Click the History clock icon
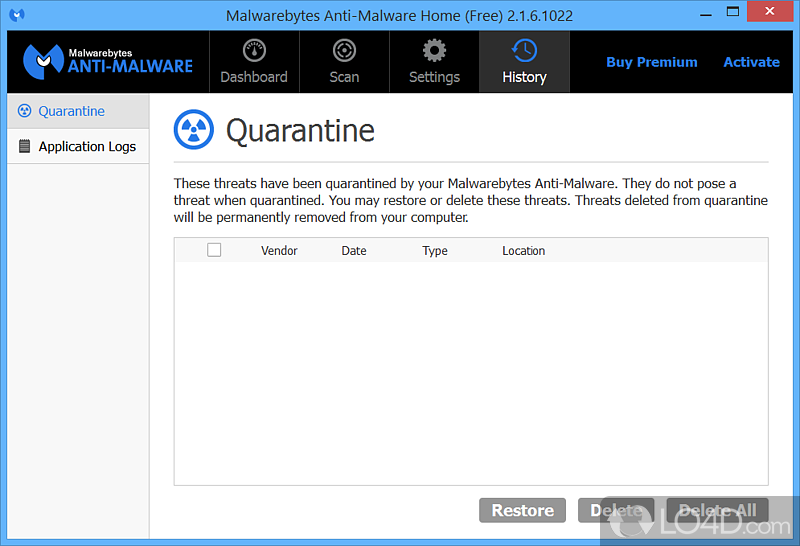 click(x=524, y=51)
